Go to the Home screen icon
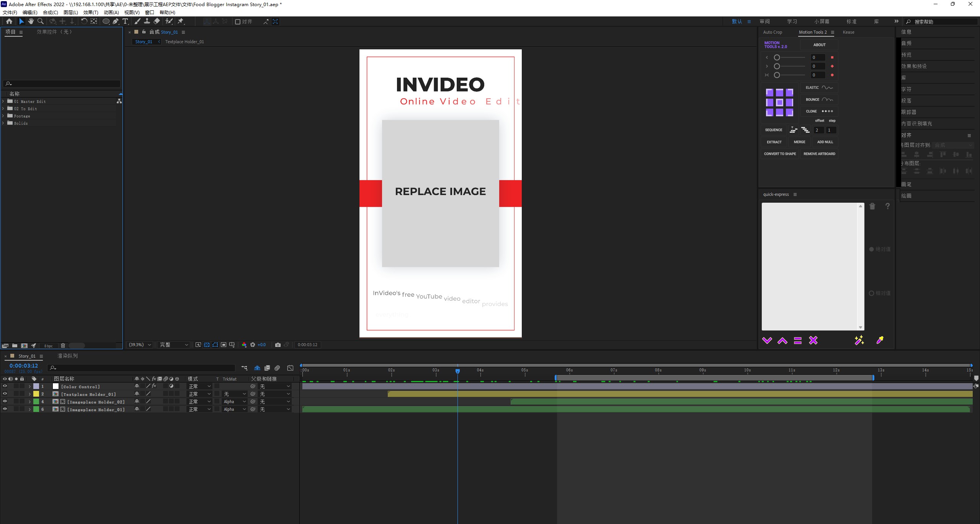Screen dimensions: 980x524 (9, 21)
